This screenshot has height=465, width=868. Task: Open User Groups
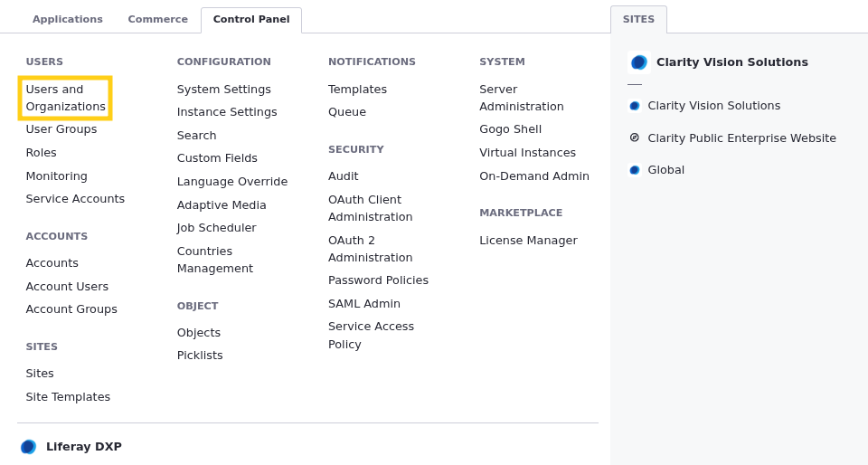click(x=61, y=129)
